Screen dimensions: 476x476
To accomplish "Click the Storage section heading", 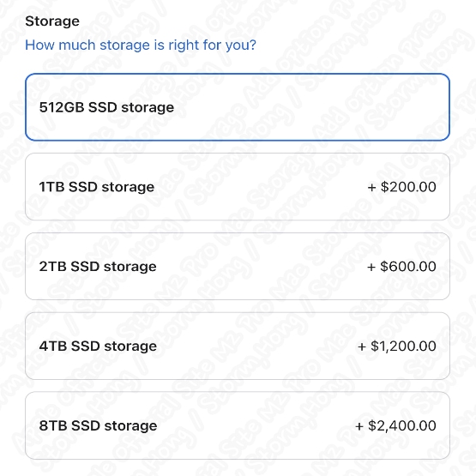I will pos(52,21).
